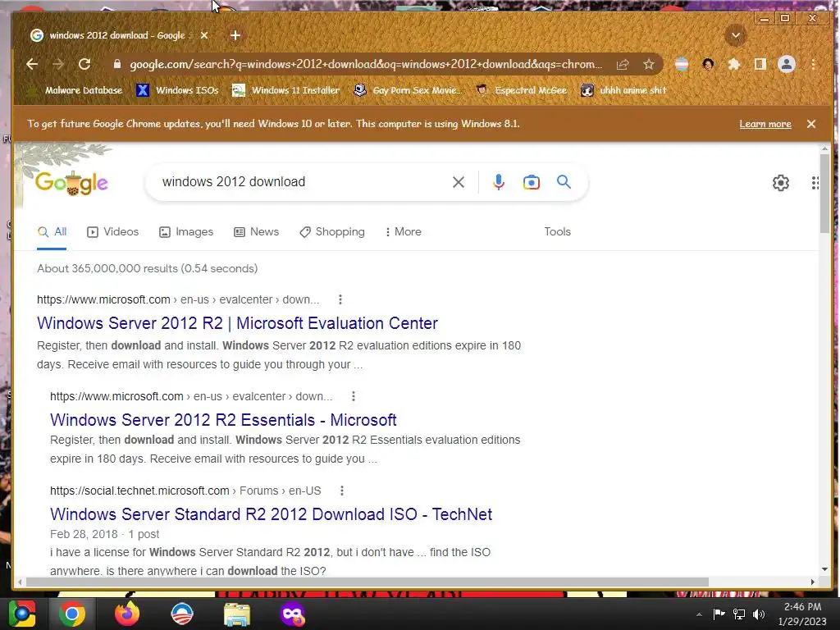
Task: Switch to News results tab
Action: (257, 232)
